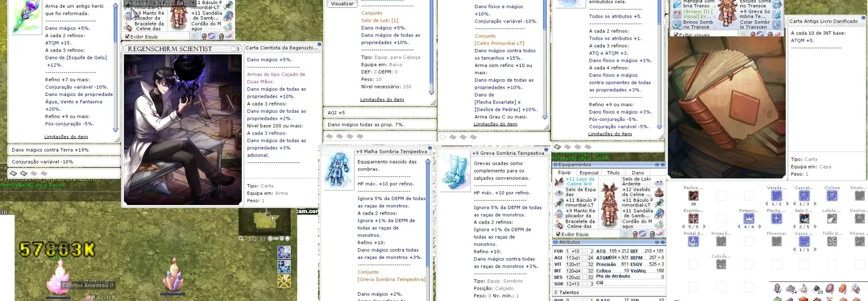Select the Vereda skill icon
The image size is (868, 301).
coord(777,196)
